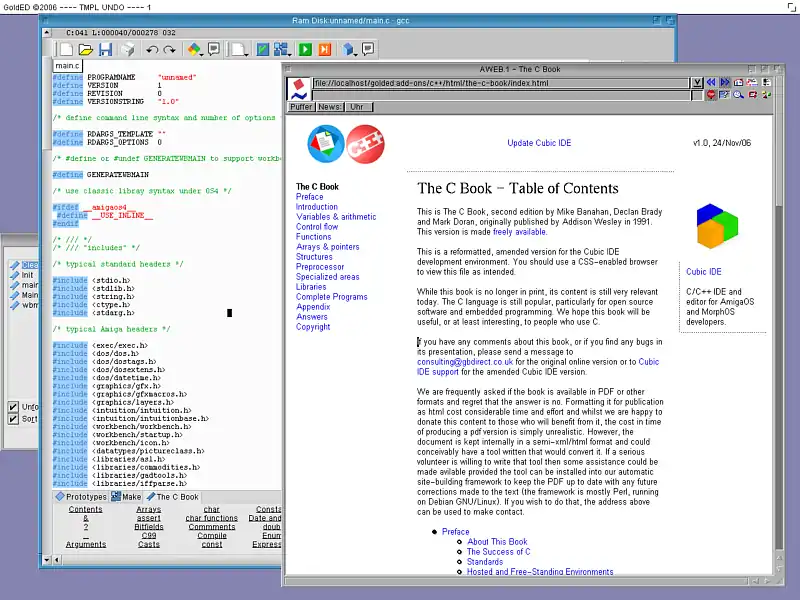Print the document with the printer icon
The image size is (800, 600).
(x=127, y=49)
